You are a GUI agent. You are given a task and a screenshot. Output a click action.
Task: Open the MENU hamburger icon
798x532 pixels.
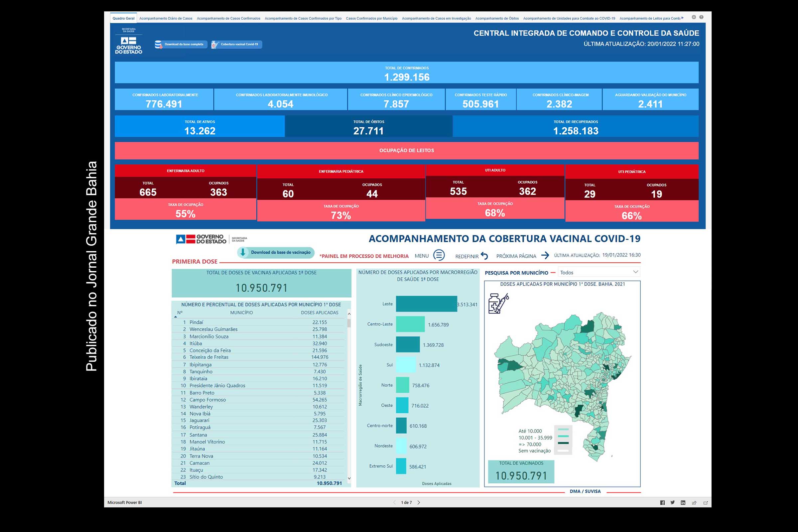point(439,255)
